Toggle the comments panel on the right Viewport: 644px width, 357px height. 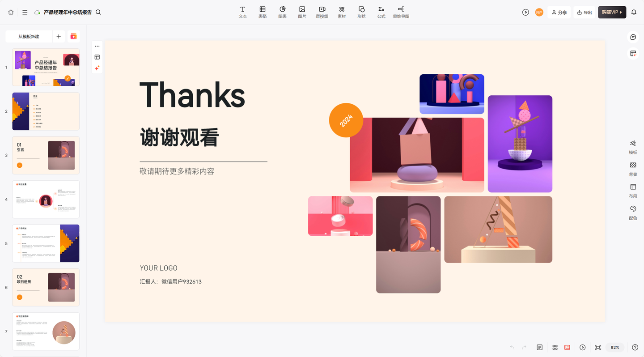click(x=632, y=37)
